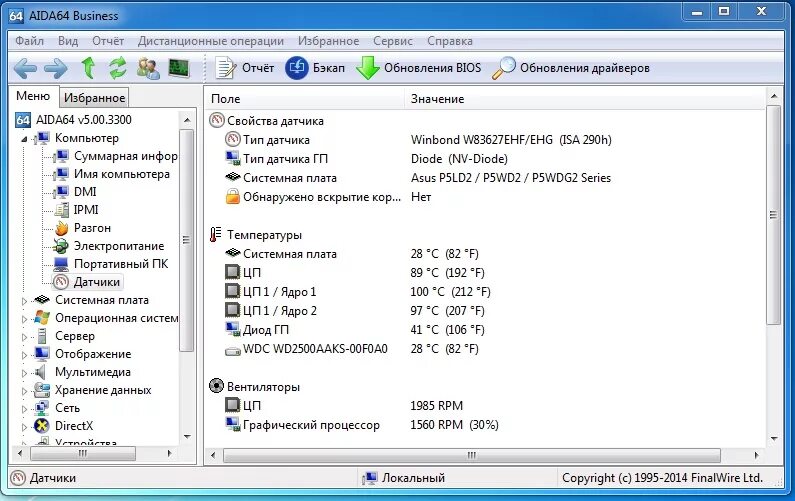Screen dimensions: 795x501
Task: Click the forward navigation arrow
Action: [x=56, y=68]
